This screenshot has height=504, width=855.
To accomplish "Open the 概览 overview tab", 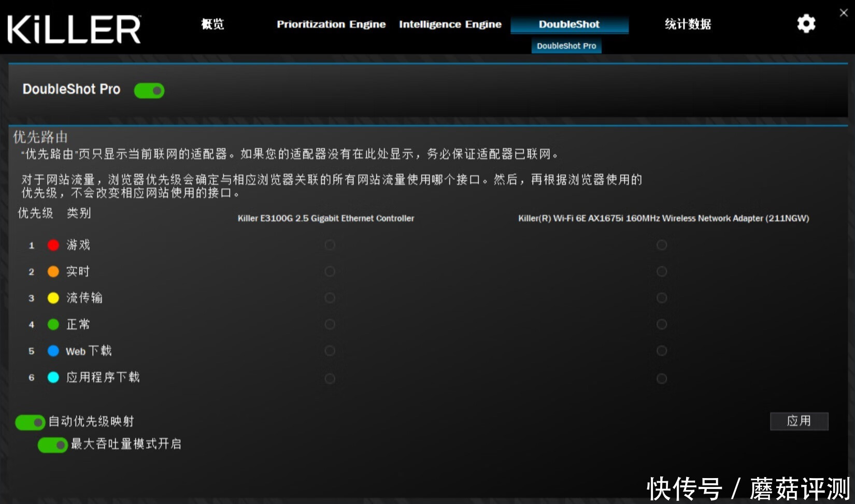I will [212, 24].
